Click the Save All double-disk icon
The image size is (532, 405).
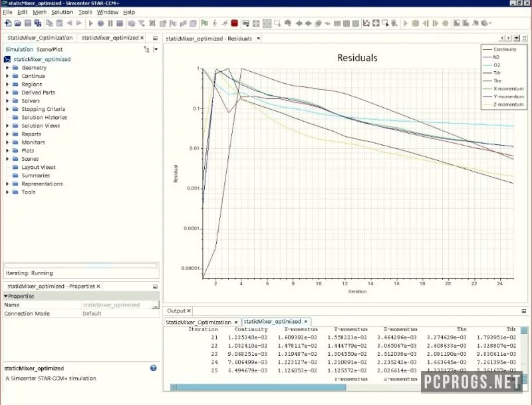point(38,23)
